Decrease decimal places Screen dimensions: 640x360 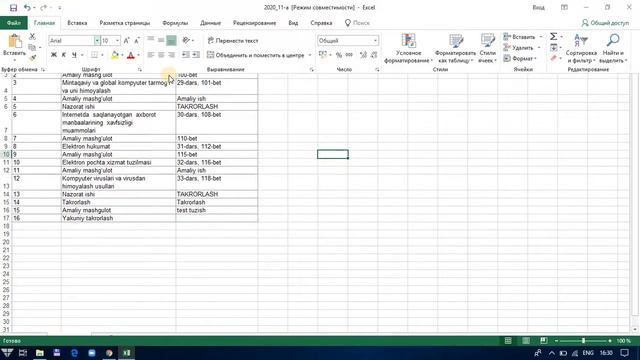click(x=373, y=55)
